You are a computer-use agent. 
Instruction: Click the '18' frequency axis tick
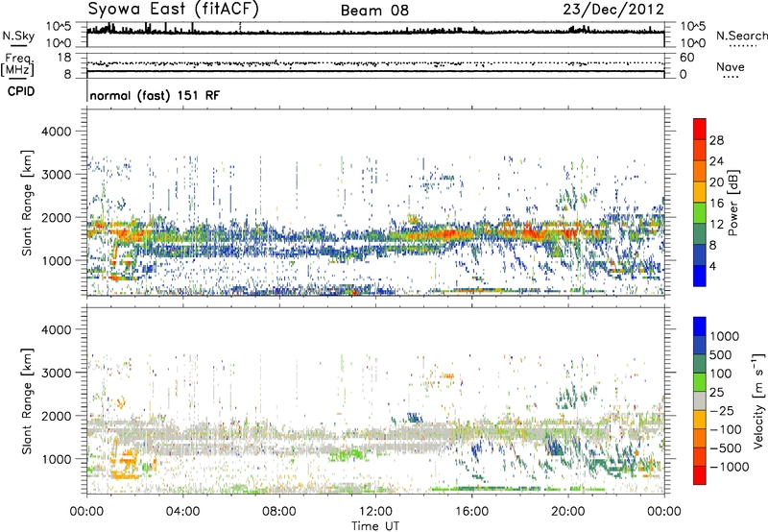[64, 58]
